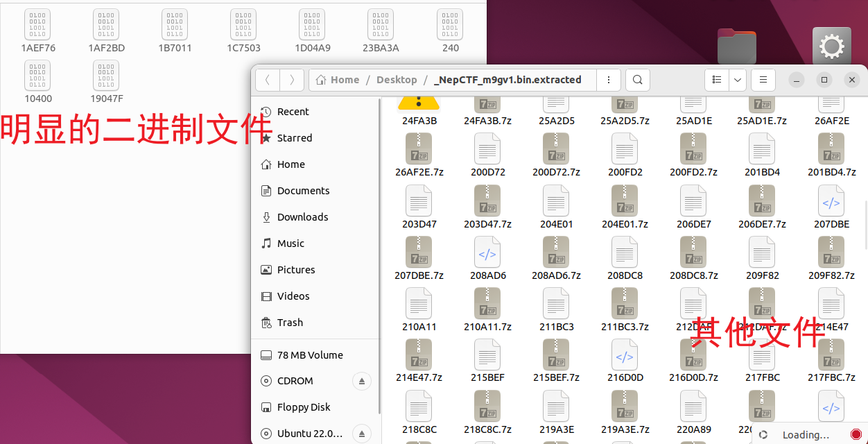Select binary file 1AF2BD in back window
The image size is (868, 444).
[106, 31]
